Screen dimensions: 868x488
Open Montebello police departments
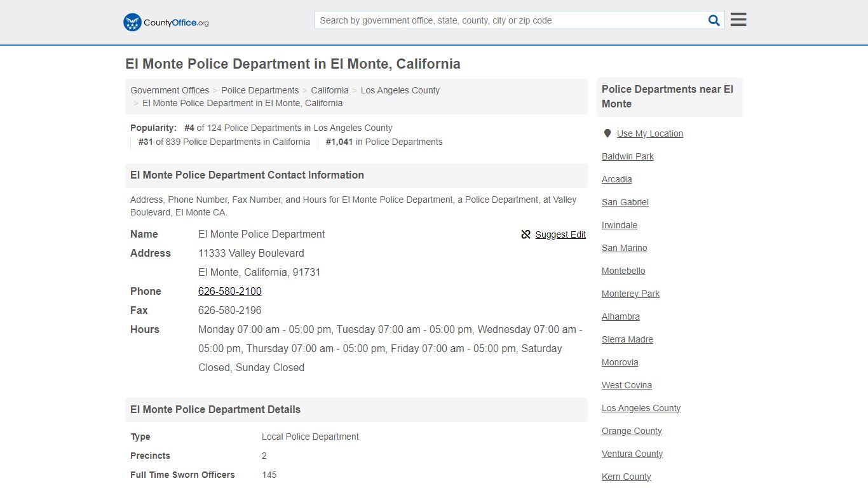coord(623,271)
